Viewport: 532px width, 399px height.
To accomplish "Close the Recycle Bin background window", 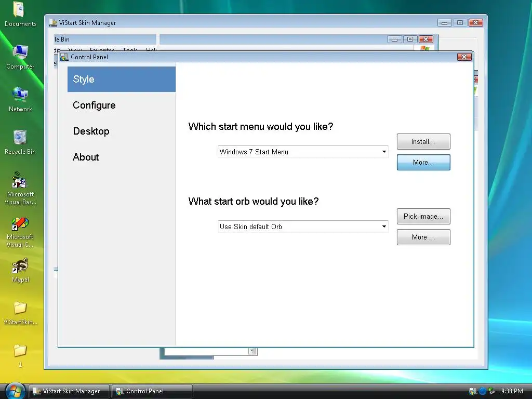I will point(426,39).
